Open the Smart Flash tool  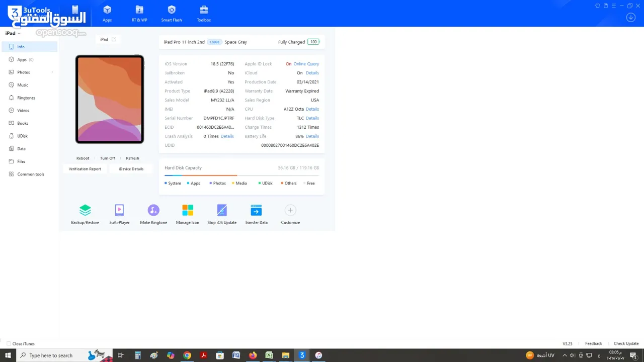(x=172, y=14)
